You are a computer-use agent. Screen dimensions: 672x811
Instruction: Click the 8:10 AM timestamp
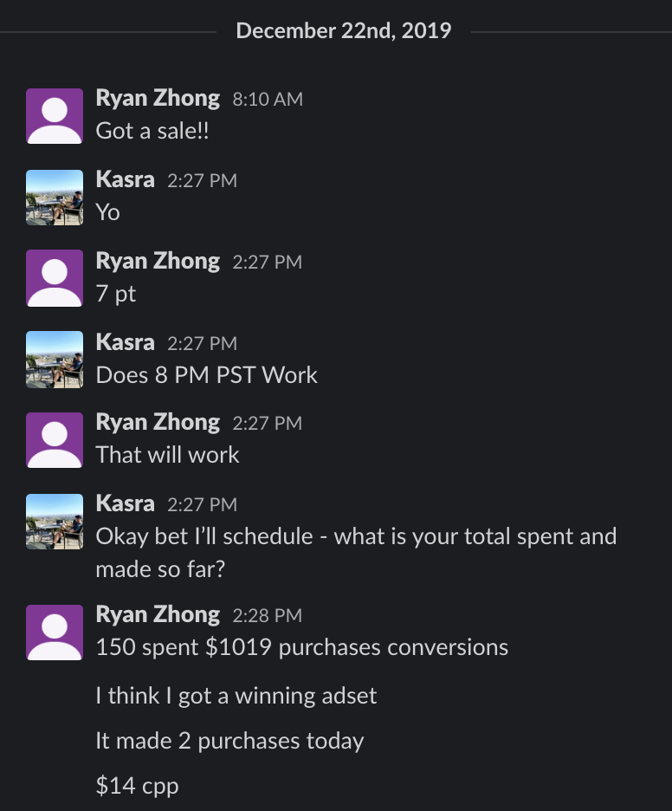point(268,100)
